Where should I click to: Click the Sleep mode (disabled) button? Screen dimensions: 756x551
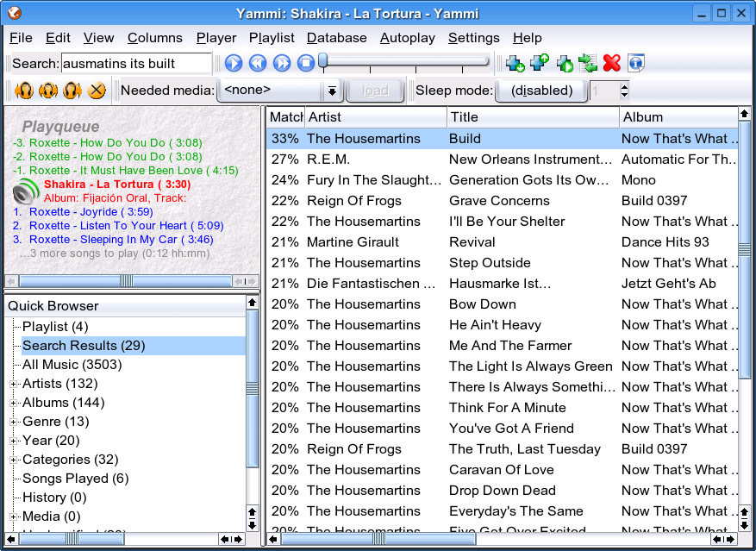pos(541,91)
